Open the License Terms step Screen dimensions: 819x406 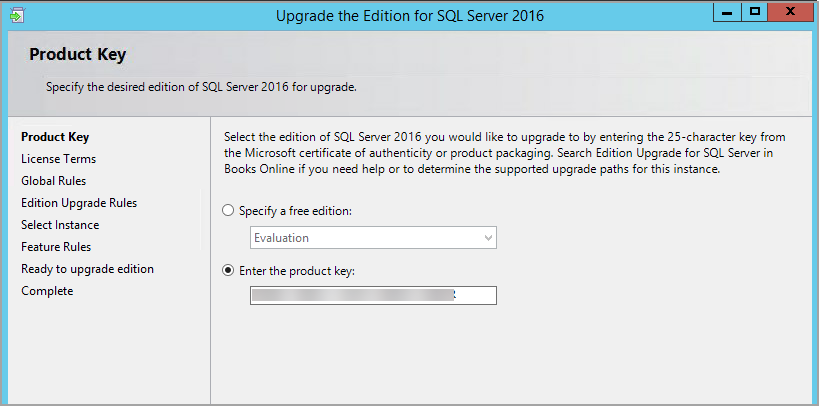(x=58, y=159)
